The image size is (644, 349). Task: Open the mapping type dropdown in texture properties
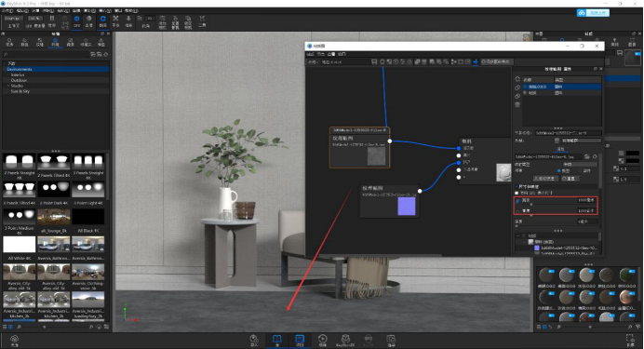point(579,164)
